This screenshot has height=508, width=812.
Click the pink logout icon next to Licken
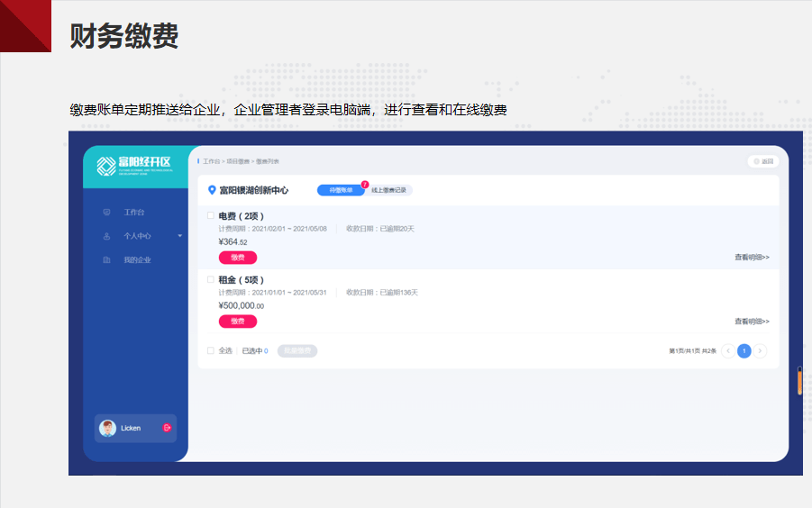(x=167, y=428)
